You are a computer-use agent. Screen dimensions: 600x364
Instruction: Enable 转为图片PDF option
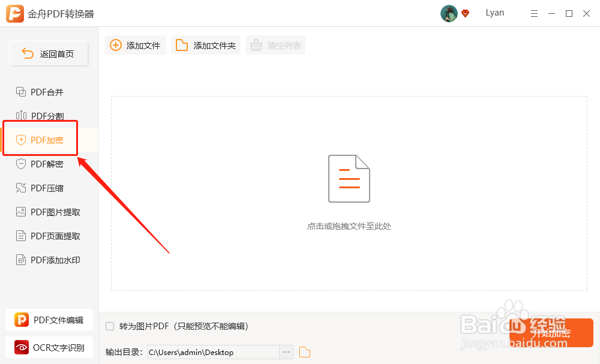pos(110,326)
